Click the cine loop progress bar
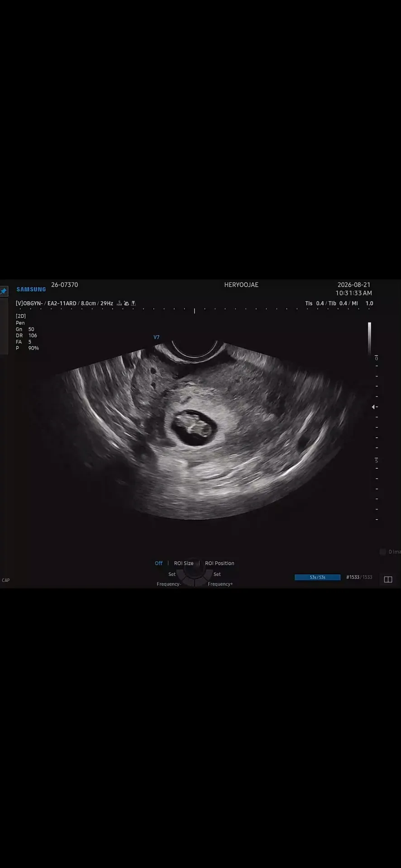401x868 pixels. [317, 577]
